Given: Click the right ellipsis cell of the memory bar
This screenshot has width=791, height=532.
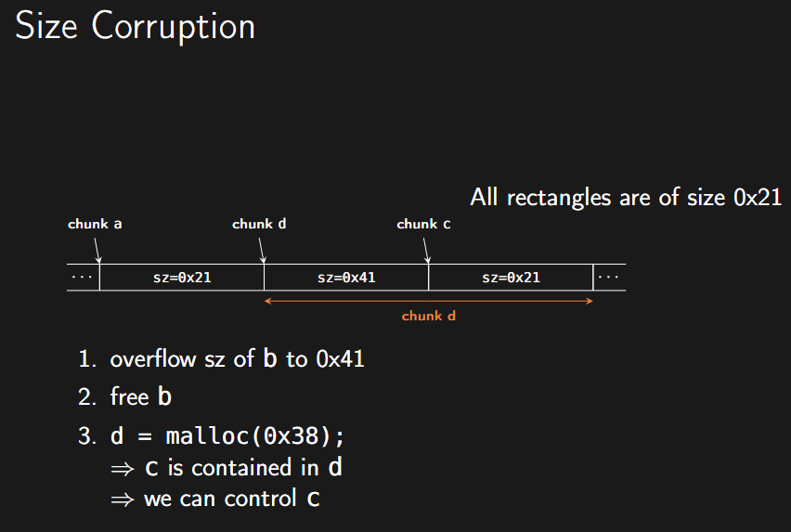Looking at the screenshot, I should tap(609, 278).
